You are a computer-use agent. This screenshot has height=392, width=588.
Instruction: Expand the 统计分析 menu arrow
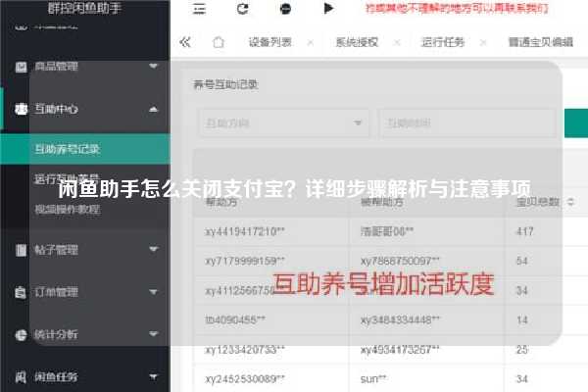tap(153, 333)
